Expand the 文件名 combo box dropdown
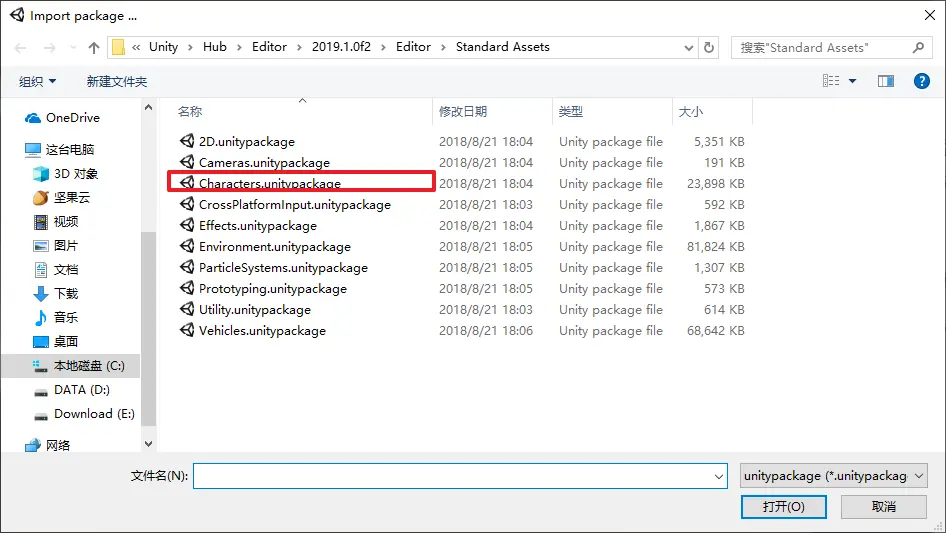This screenshot has height=533, width=946. tap(719, 476)
